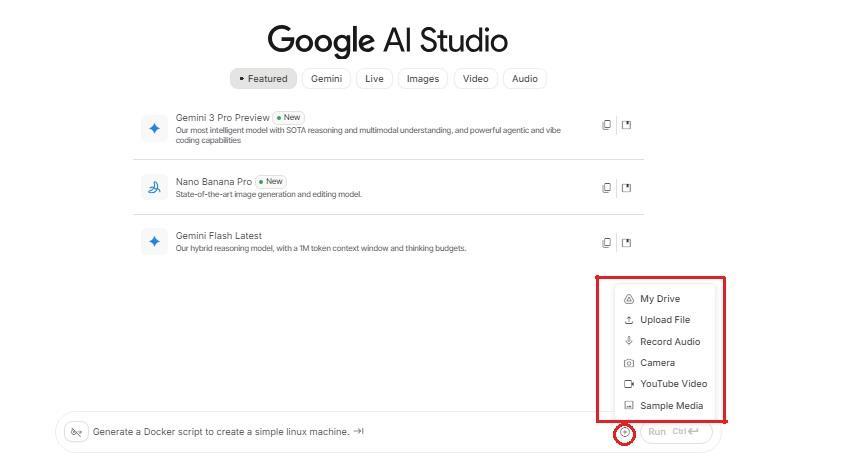Click the copy icon for Gemini 3 Pro Preview
The width and height of the screenshot is (846, 457).
coord(606,125)
